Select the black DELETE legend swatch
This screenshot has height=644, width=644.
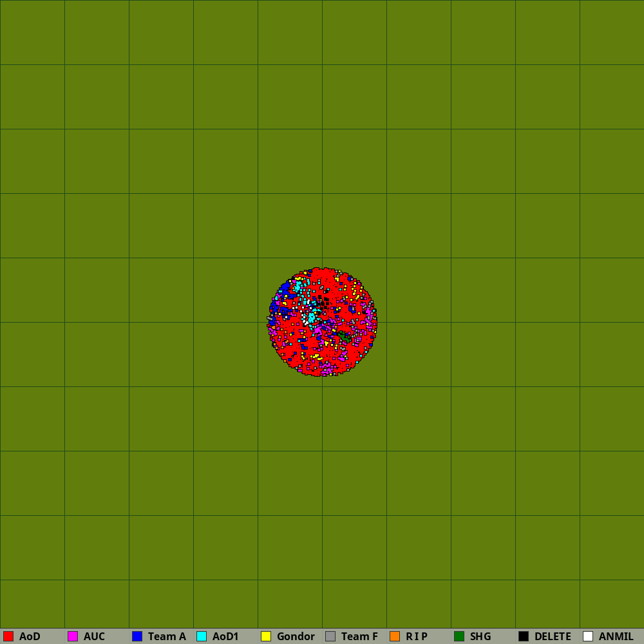tap(524, 636)
